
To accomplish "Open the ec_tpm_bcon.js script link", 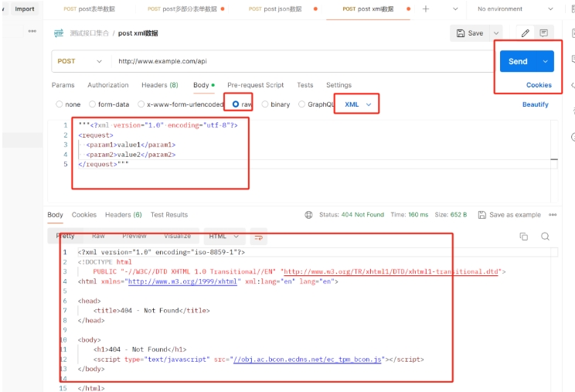I will click(x=308, y=360).
